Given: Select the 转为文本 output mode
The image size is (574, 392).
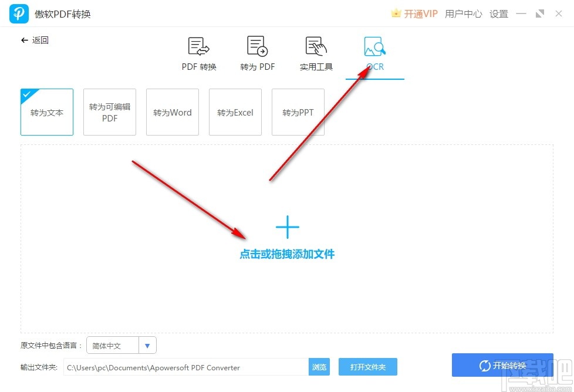Looking at the screenshot, I should point(46,111).
